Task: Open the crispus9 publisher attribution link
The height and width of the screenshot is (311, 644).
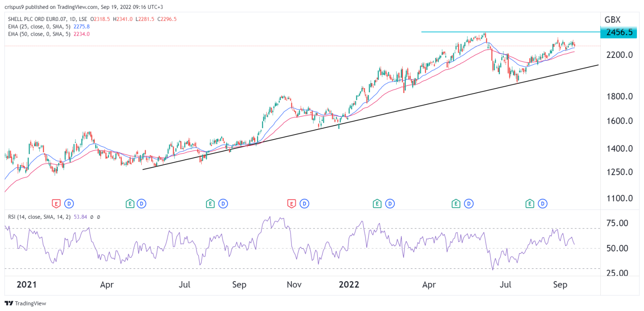Action: tap(15, 7)
